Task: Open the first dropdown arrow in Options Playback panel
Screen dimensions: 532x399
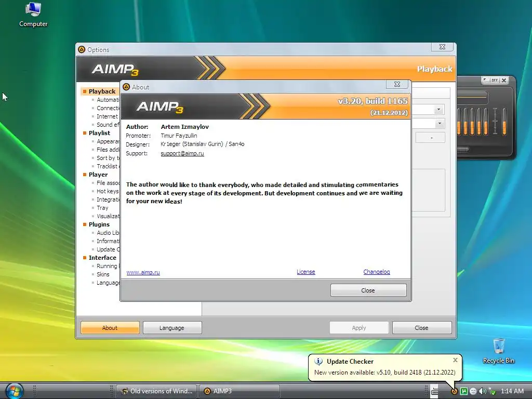Action: [438, 110]
